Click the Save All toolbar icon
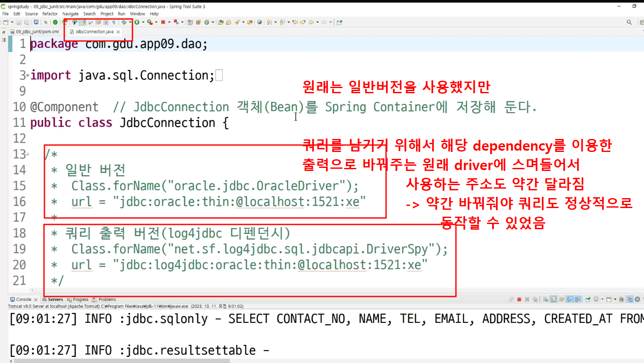The width and height of the screenshot is (644, 363). coord(27,22)
